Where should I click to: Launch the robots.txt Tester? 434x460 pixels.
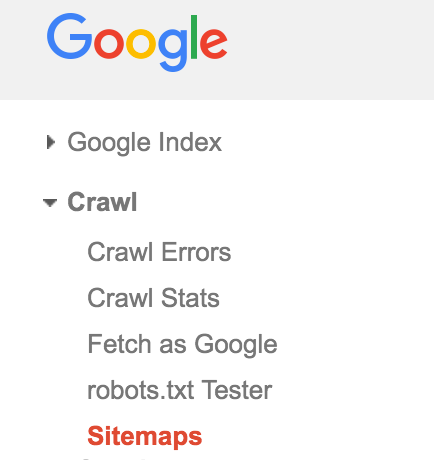[180, 390]
